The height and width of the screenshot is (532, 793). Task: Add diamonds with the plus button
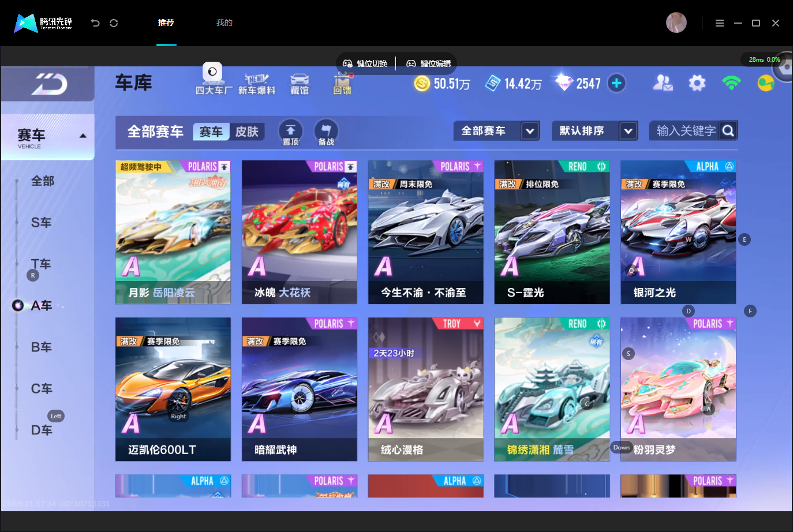616,83
